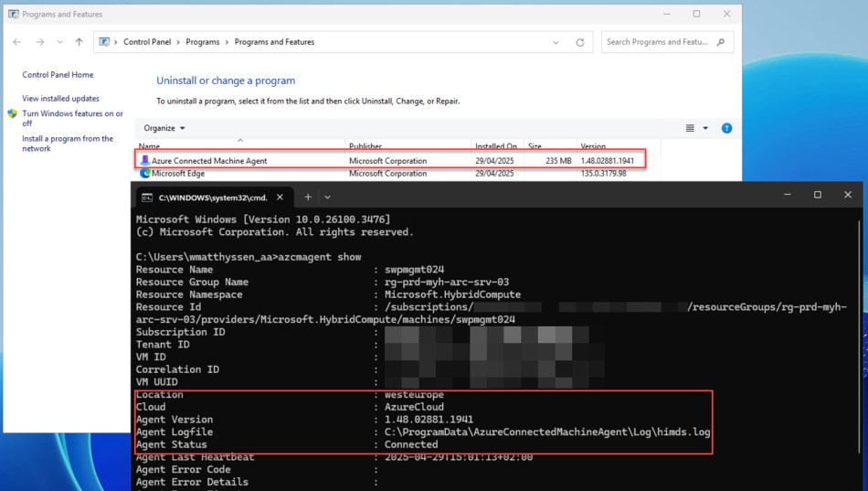Expand address bar history dropdown
Viewport: 868px width, 491px height.
(556, 42)
